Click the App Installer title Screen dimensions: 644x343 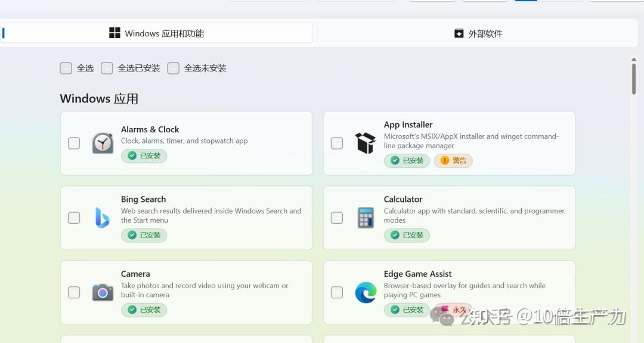(408, 124)
